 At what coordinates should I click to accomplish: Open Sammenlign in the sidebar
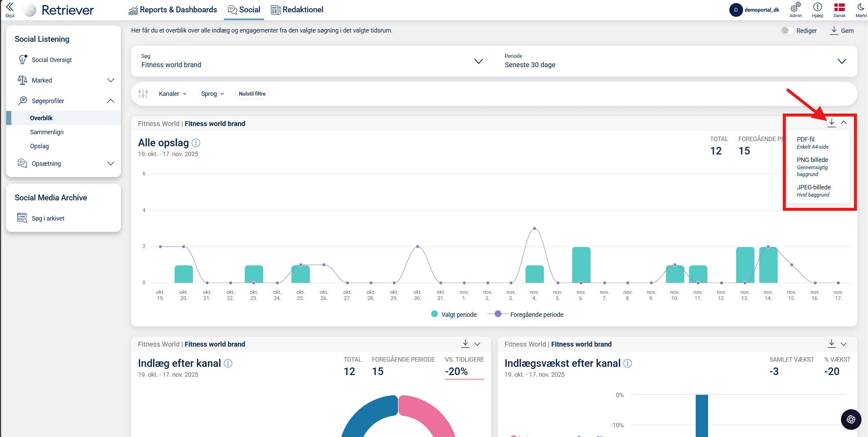[47, 132]
